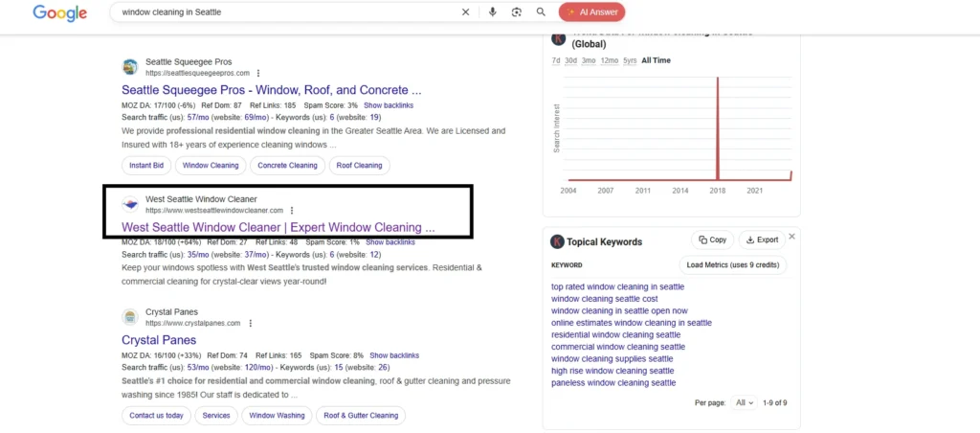The height and width of the screenshot is (433, 980).
Task: Clear the search box with X icon
Action: pos(466,11)
